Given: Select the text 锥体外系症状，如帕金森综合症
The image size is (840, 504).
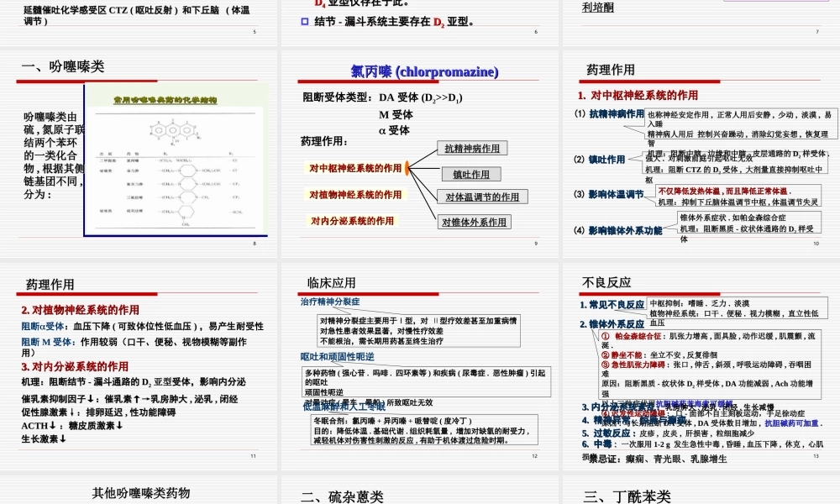Looking at the screenshot, I should [732, 218].
